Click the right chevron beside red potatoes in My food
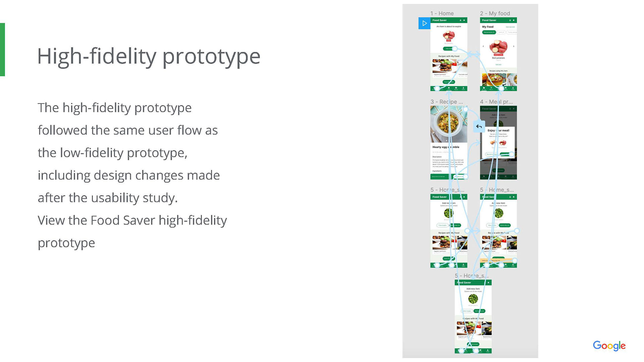The height and width of the screenshot is (362, 644). (514, 46)
